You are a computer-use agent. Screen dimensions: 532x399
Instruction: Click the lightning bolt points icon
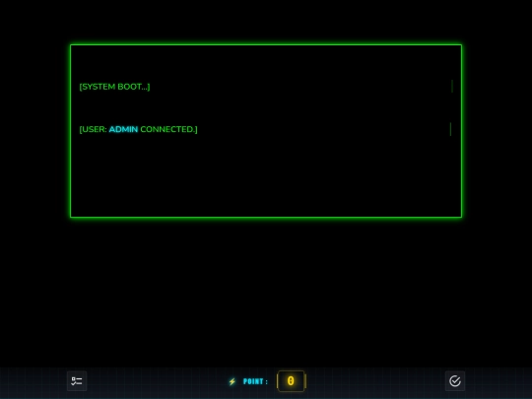coord(233,381)
